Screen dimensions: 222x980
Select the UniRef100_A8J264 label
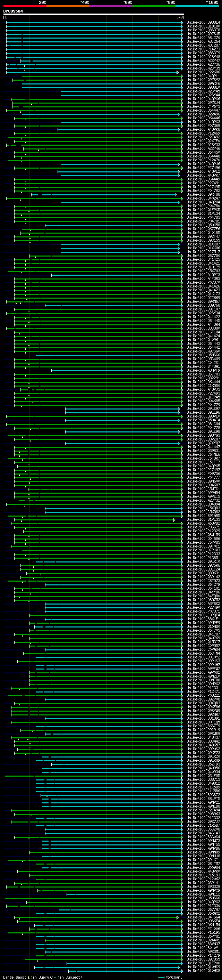(x=203, y=41)
